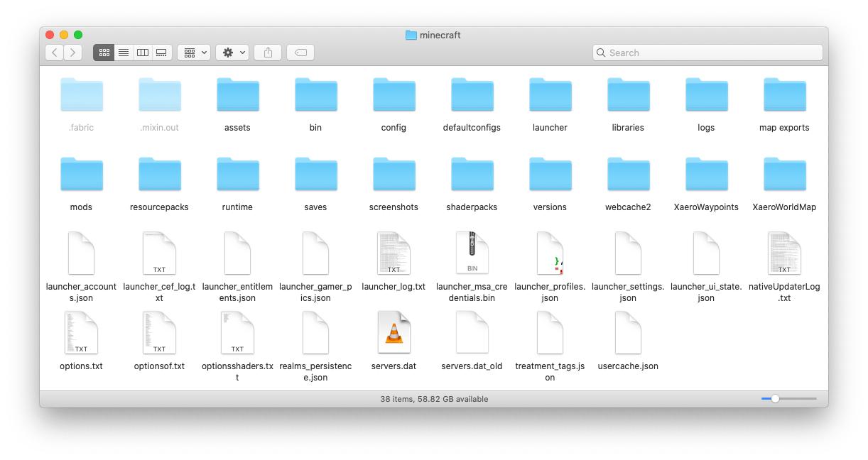Open the saves folder
This screenshot has width=868, height=460.
[x=315, y=174]
